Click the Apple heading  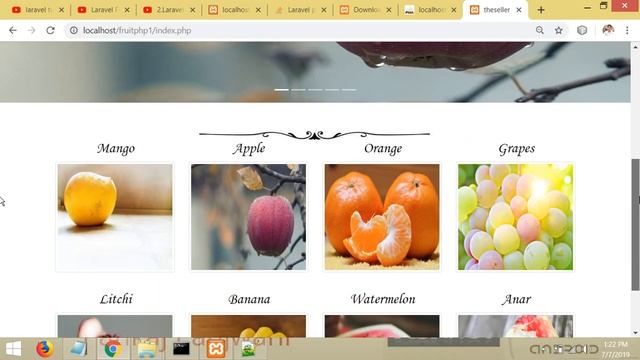[249, 149]
